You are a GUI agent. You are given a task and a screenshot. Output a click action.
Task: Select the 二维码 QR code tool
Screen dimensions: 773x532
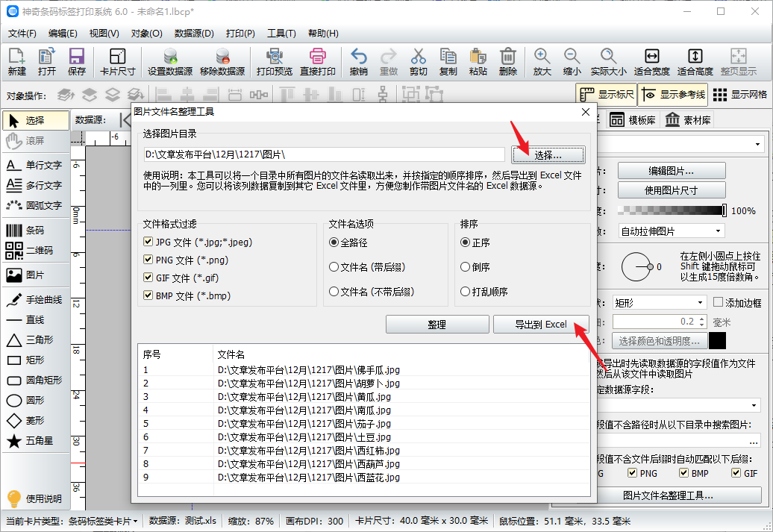pos(35,250)
